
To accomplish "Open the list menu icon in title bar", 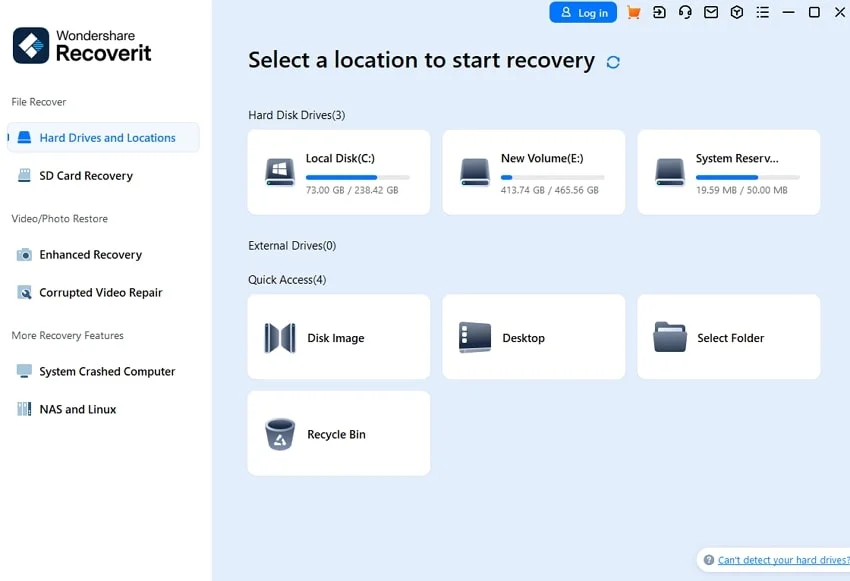I will (763, 12).
